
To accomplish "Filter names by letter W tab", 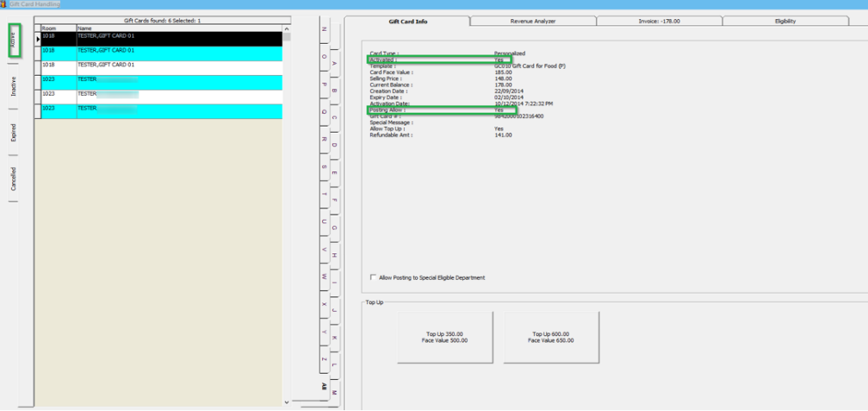I will tap(324, 277).
